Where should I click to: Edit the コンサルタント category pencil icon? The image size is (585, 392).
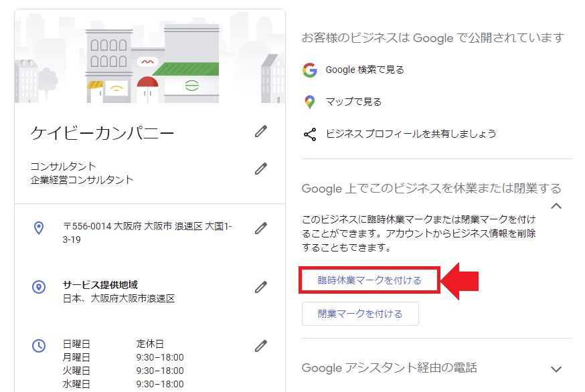pos(261,169)
